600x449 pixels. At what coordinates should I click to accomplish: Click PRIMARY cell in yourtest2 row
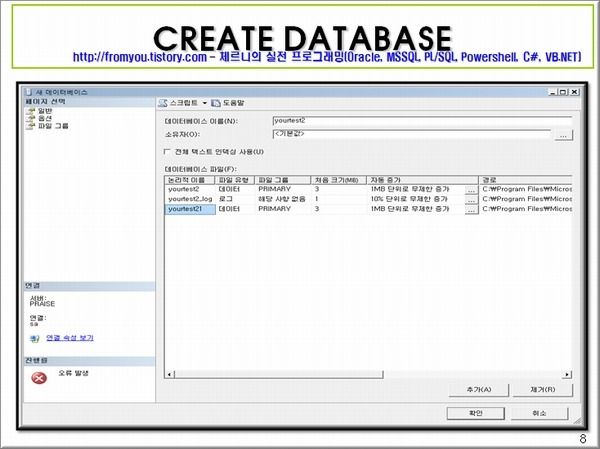[x=282, y=189]
